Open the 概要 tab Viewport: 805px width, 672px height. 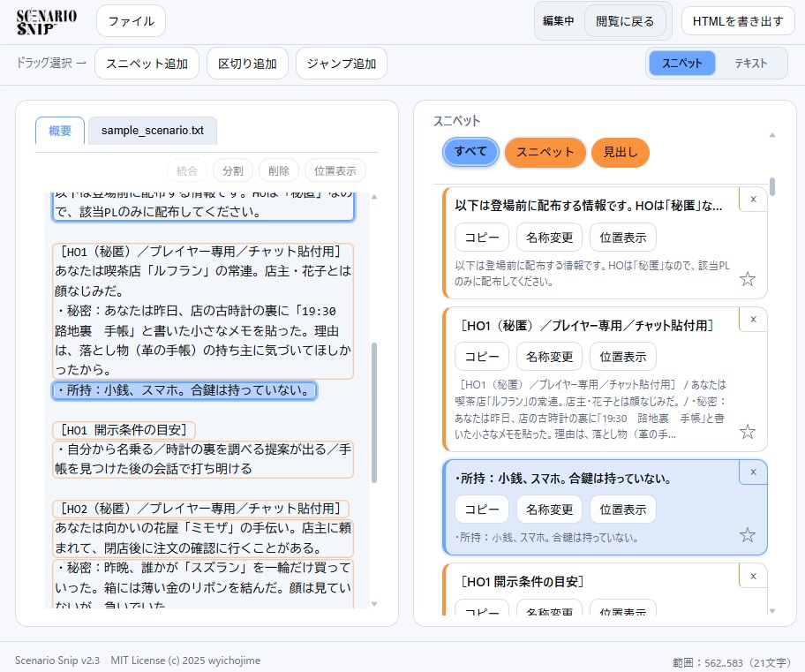point(60,131)
